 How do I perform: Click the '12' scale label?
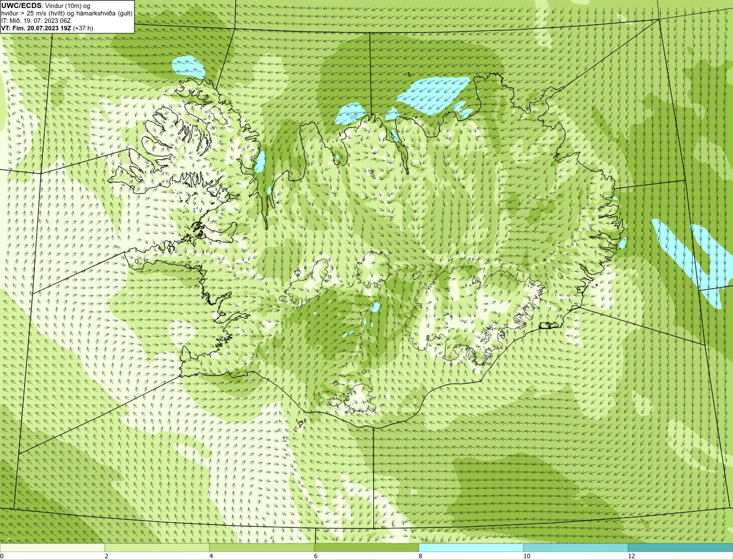(x=631, y=556)
